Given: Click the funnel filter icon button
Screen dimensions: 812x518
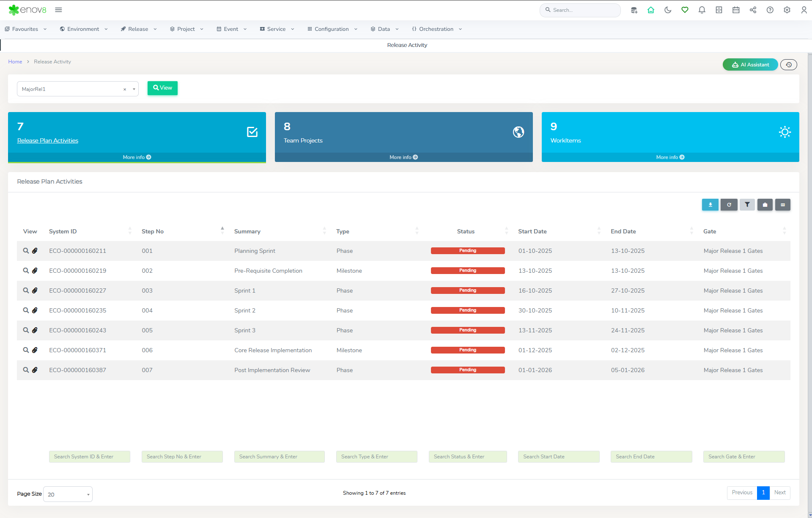Looking at the screenshot, I should click(x=747, y=205).
